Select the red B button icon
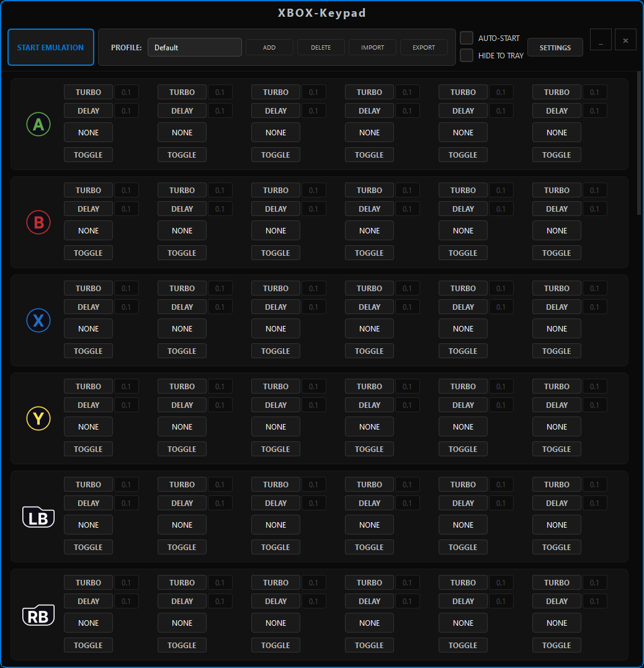This screenshot has width=644, height=668. (37, 222)
